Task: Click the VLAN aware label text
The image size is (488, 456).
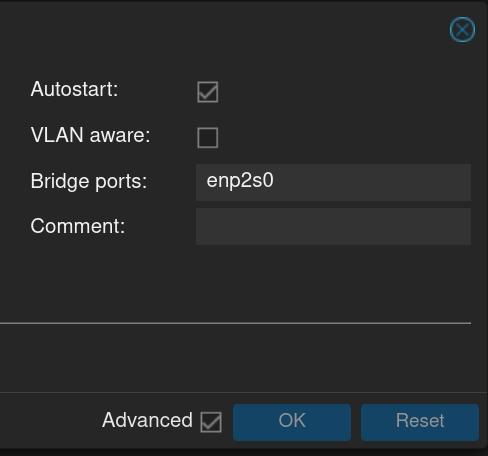Action: 91,135
